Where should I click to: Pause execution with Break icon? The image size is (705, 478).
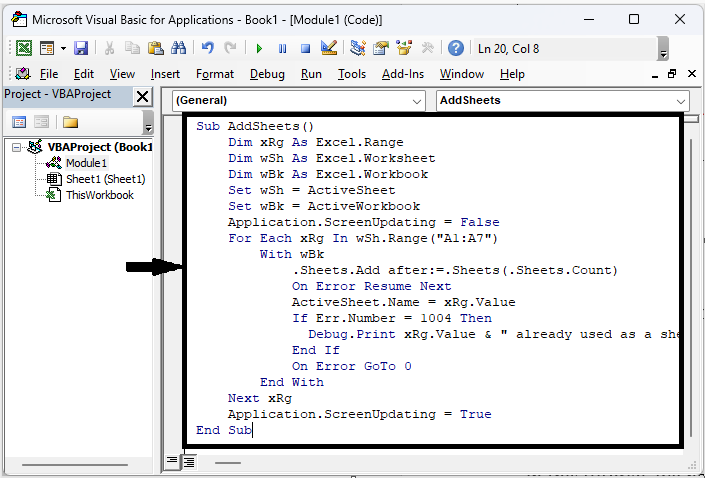[282, 49]
